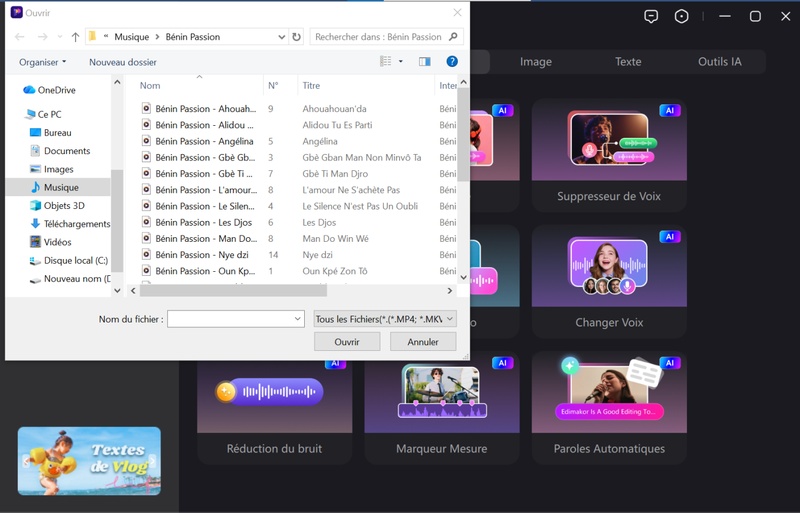800x513 pixels.
Task: Open the feedback message icon in Edimakor
Action: 651,16
